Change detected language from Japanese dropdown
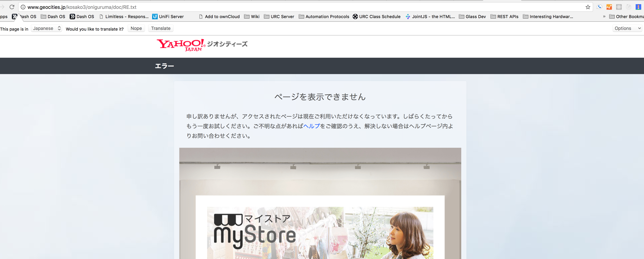Viewport: 644px width, 259px height. point(46,29)
